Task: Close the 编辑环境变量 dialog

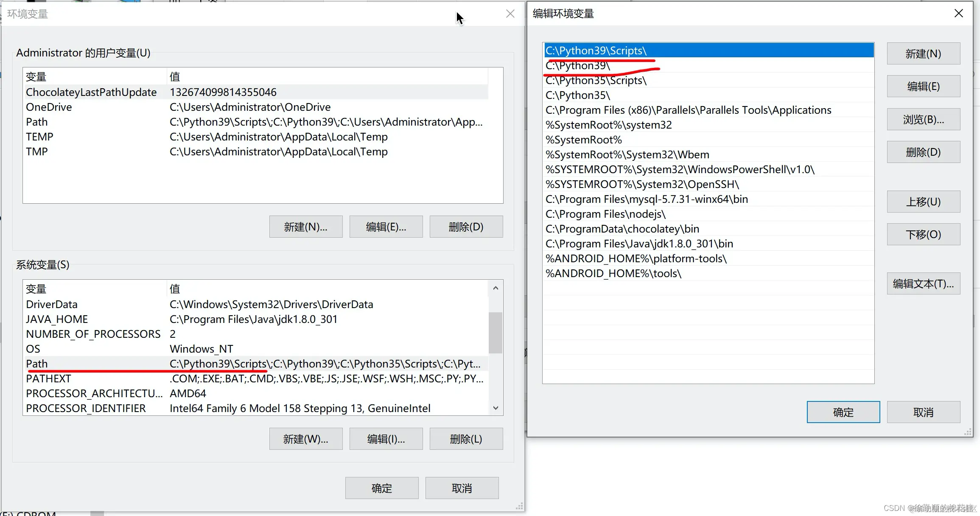Action: 958,14
